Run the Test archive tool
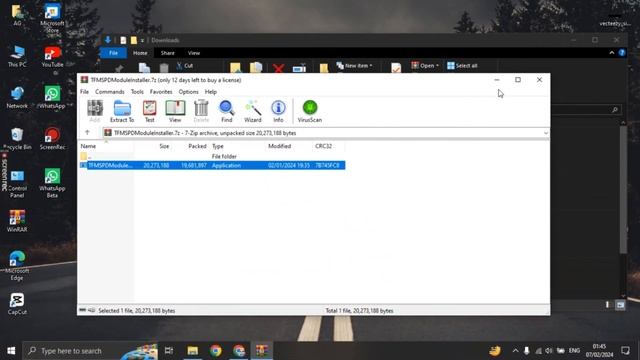This screenshot has width=640, height=360. click(x=149, y=111)
